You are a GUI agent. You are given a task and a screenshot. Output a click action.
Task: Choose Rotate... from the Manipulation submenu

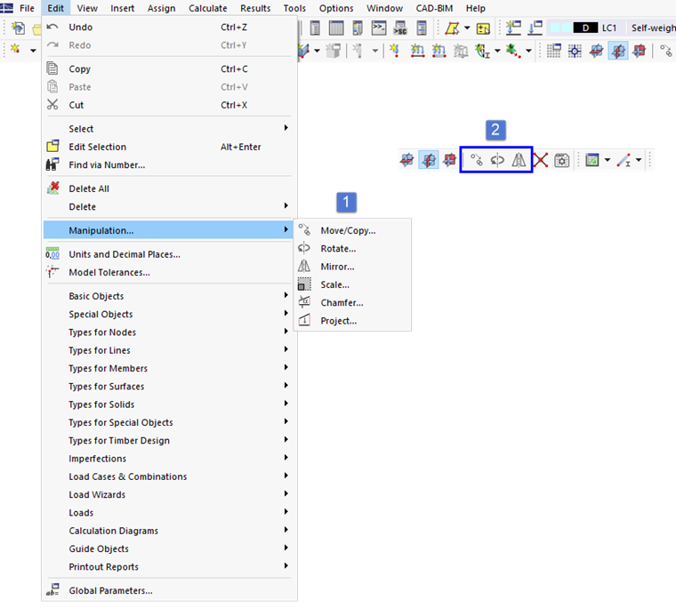[352, 249]
